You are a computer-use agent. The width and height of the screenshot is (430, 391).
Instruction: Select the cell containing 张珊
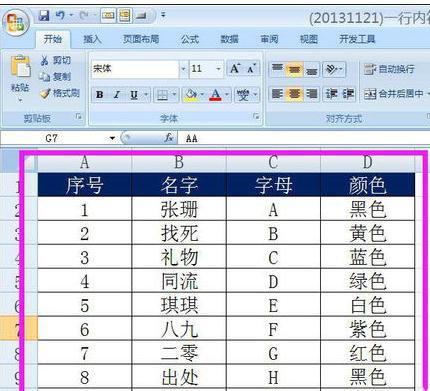click(179, 209)
